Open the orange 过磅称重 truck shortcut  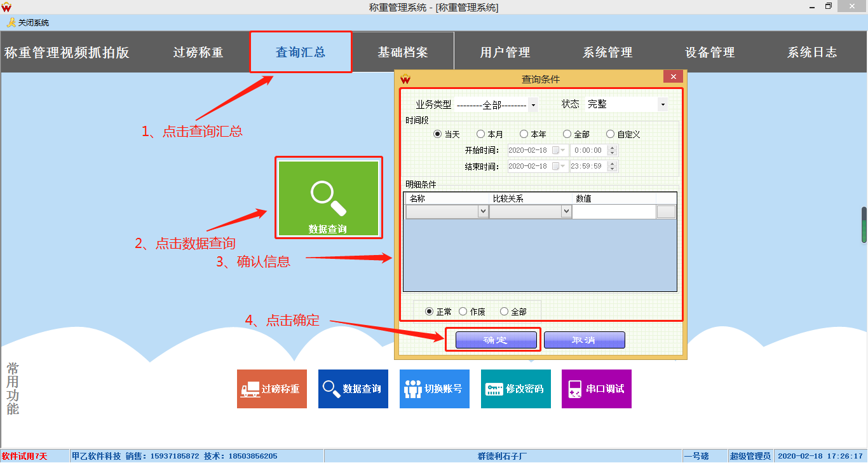click(272, 389)
